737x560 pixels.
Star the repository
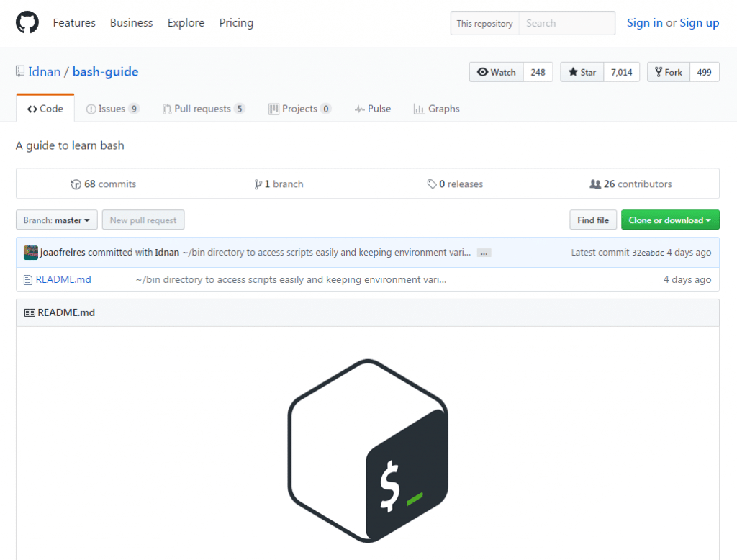[x=582, y=72]
